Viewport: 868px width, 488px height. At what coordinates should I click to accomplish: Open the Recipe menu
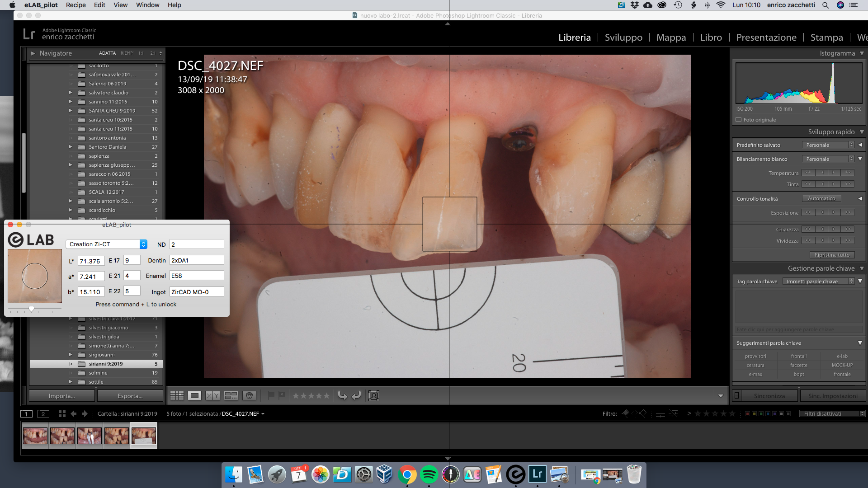coord(75,5)
